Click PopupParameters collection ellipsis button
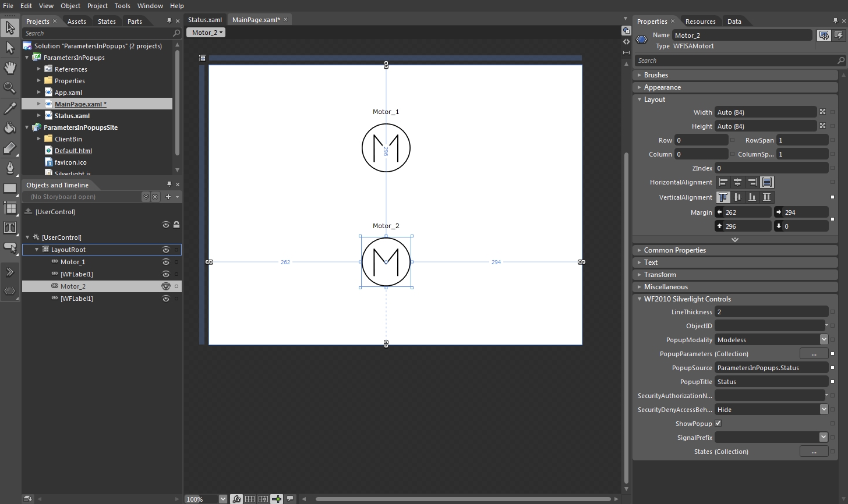The width and height of the screenshot is (848, 504). pos(814,354)
